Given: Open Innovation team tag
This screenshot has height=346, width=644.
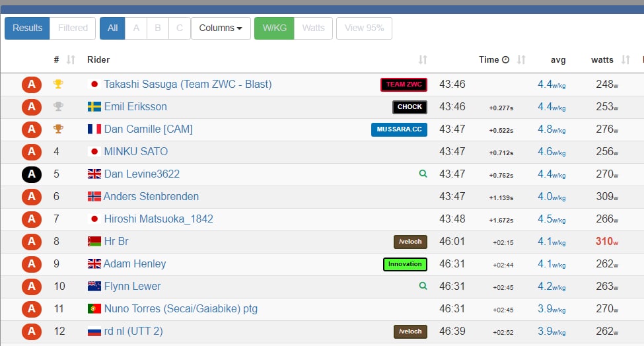Looking at the screenshot, I should click(405, 264).
